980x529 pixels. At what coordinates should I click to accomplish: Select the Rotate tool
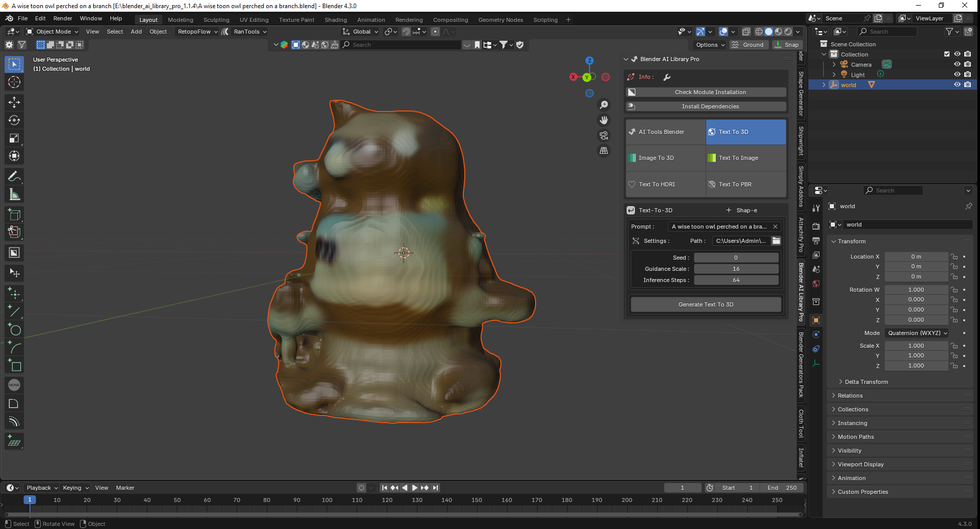pos(14,120)
